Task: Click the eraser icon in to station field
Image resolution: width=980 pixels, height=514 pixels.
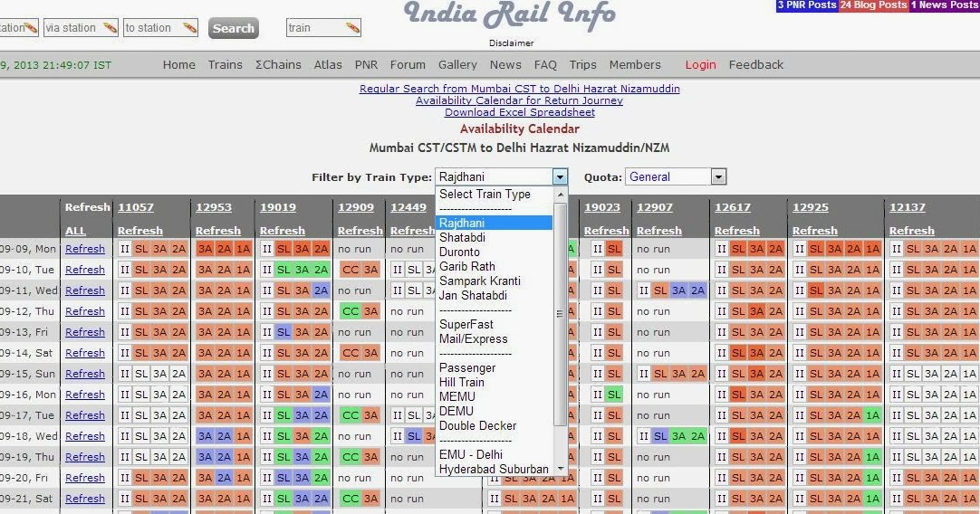Action: point(190,27)
